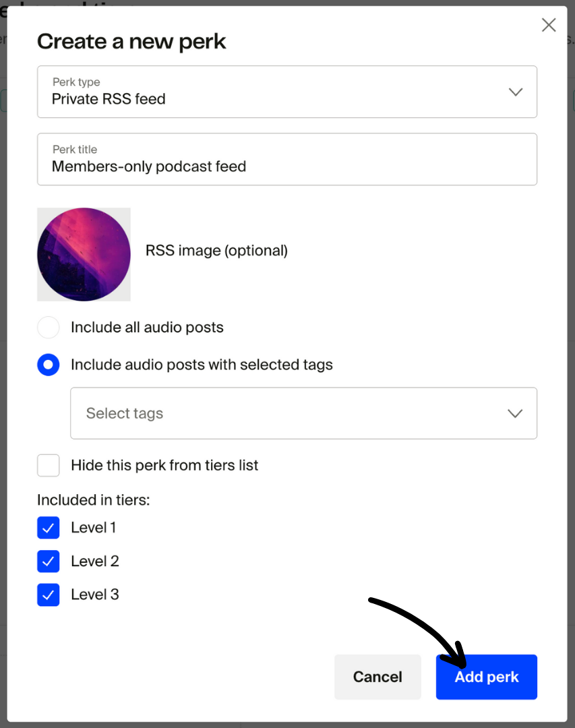This screenshot has width=575, height=728.
Task: Uncheck the Level 1 tier checkbox
Action: (48, 528)
